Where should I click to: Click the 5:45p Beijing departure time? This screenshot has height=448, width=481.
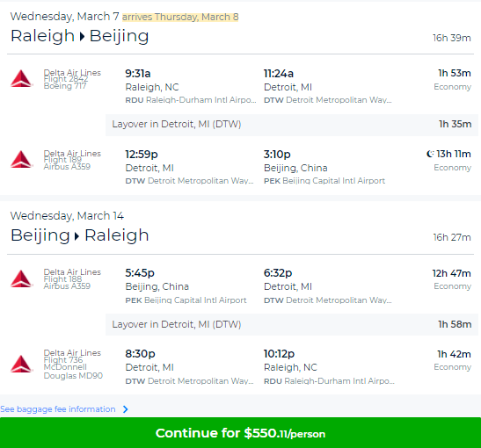[x=140, y=272]
